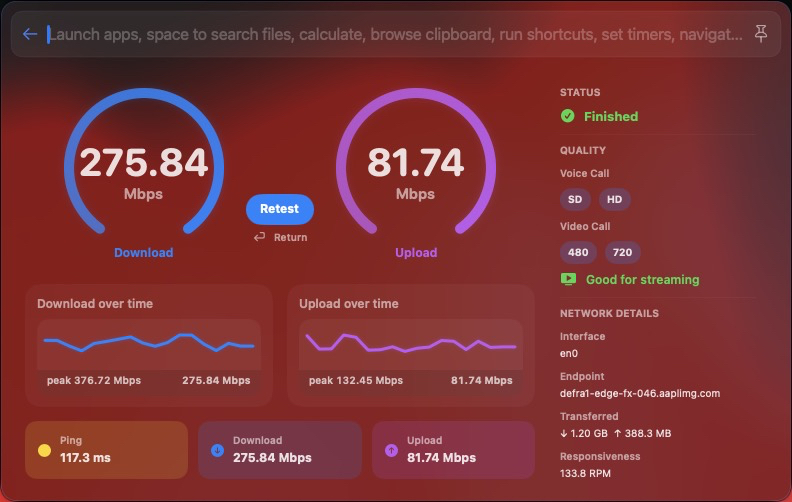Click the peak 132.45 Mbps value
792x502 pixels.
pos(356,380)
